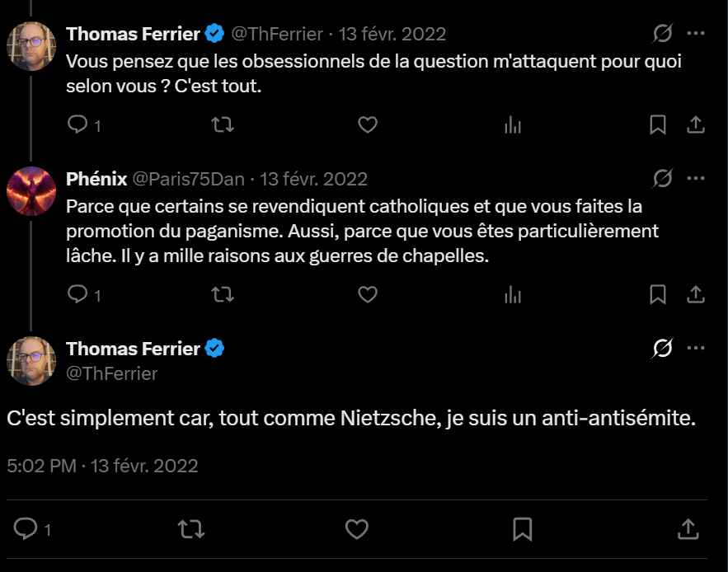Open @ThFerrier handle under main tweet
The width and height of the screenshot is (728, 572).
coord(111,373)
